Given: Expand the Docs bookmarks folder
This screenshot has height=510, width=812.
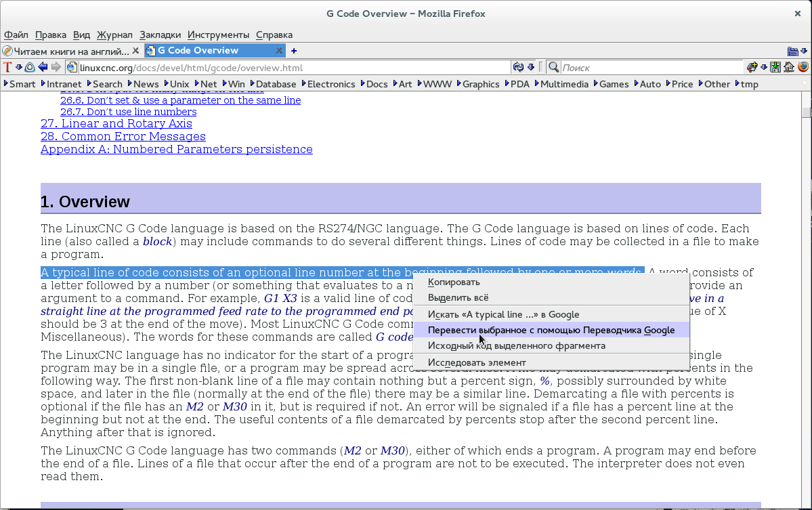Looking at the screenshot, I should click(374, 84).
